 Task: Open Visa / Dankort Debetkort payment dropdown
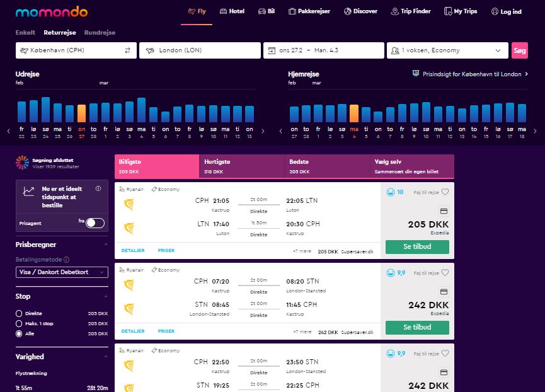(x=62, y=272)
